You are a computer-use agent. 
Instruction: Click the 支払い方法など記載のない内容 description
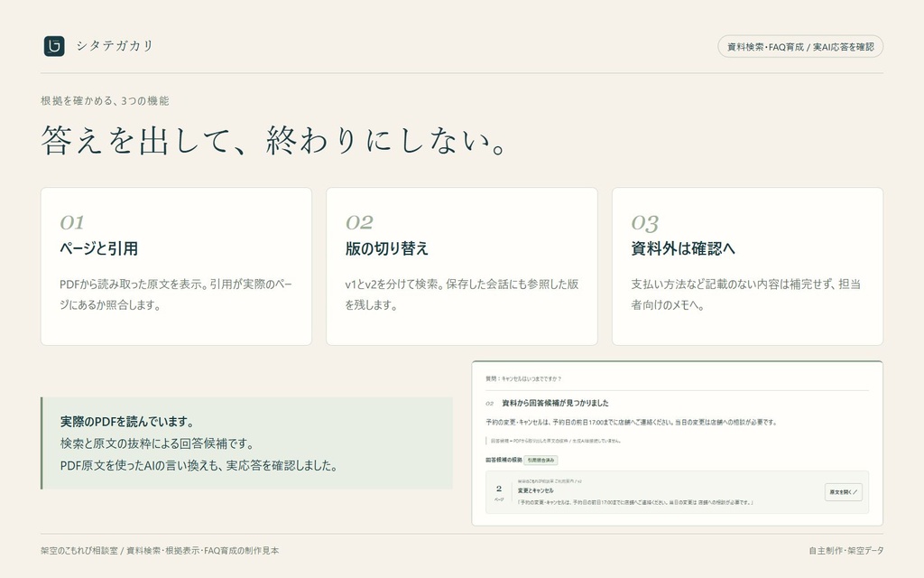coord(746,294)
